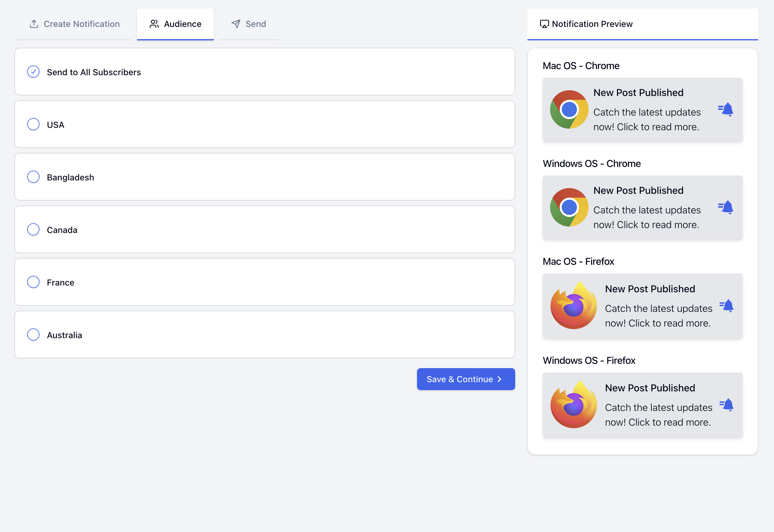
Task: Click the paper plane icon on the Send tab
Action: [236, 24]
